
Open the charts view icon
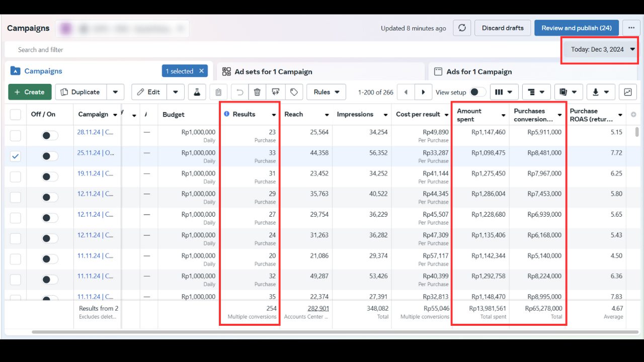coord(628,92)
